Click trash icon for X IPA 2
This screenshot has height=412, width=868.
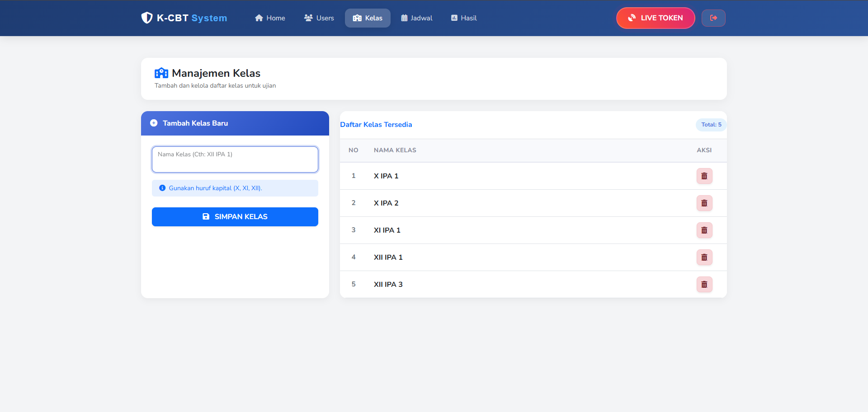coord(704,203)
